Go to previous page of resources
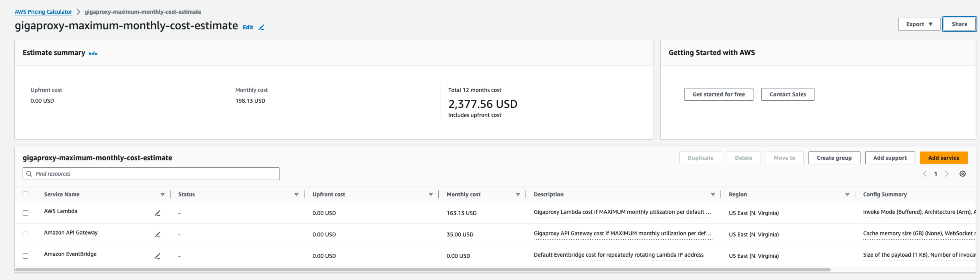This screenshot has height=280, width=980. coord(924,174)
